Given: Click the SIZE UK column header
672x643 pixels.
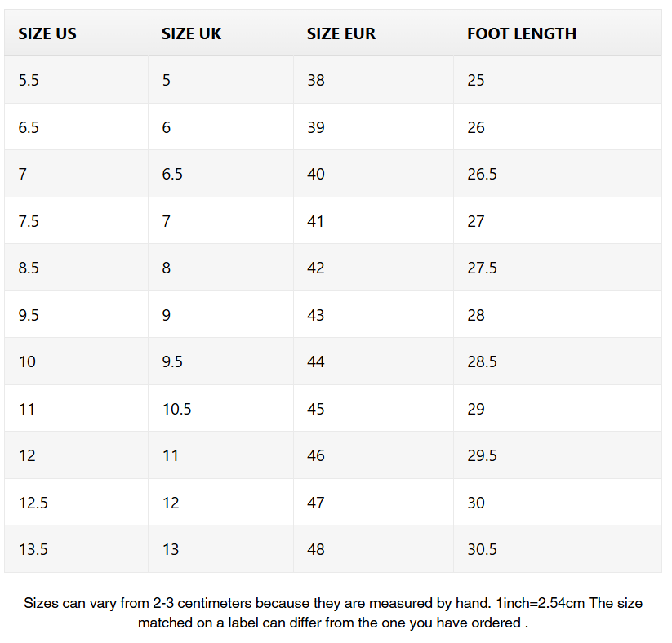Looking at the screenshot, I should click(220, 33).
